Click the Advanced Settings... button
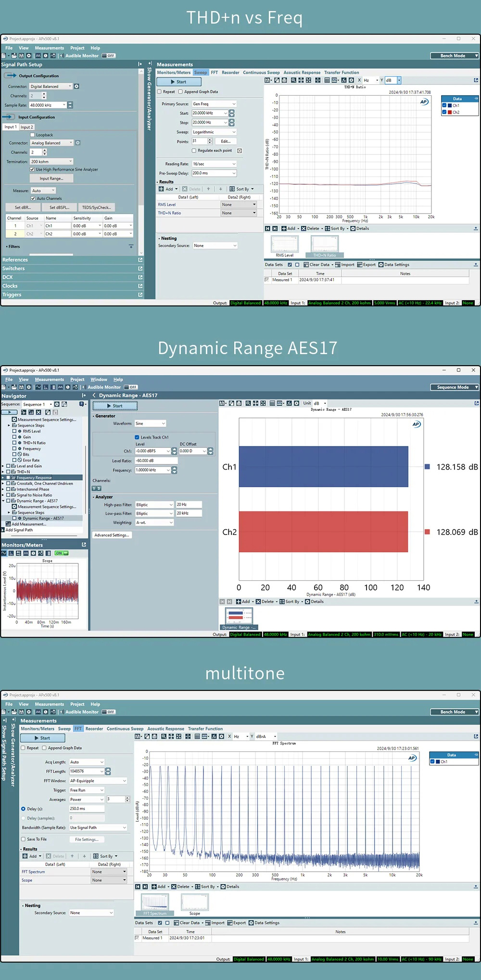 click(x=112, y=535)
